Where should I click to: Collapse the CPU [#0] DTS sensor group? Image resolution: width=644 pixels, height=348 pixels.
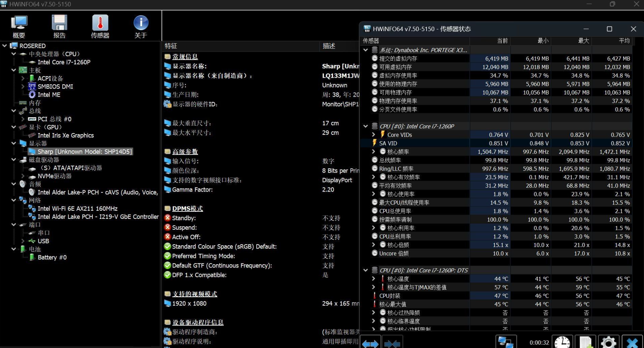tap(366, 270)
